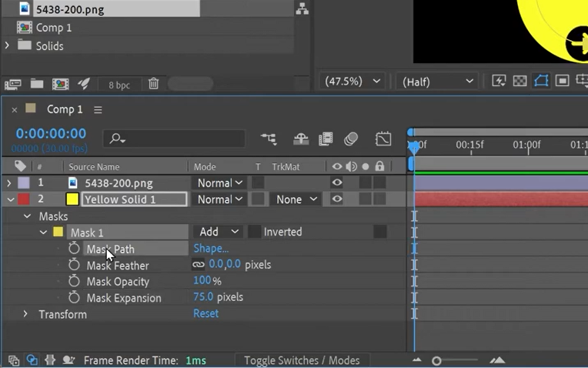Open the project flowchart view icon
This screenshot has width=588, height=368.
point(302,9)
